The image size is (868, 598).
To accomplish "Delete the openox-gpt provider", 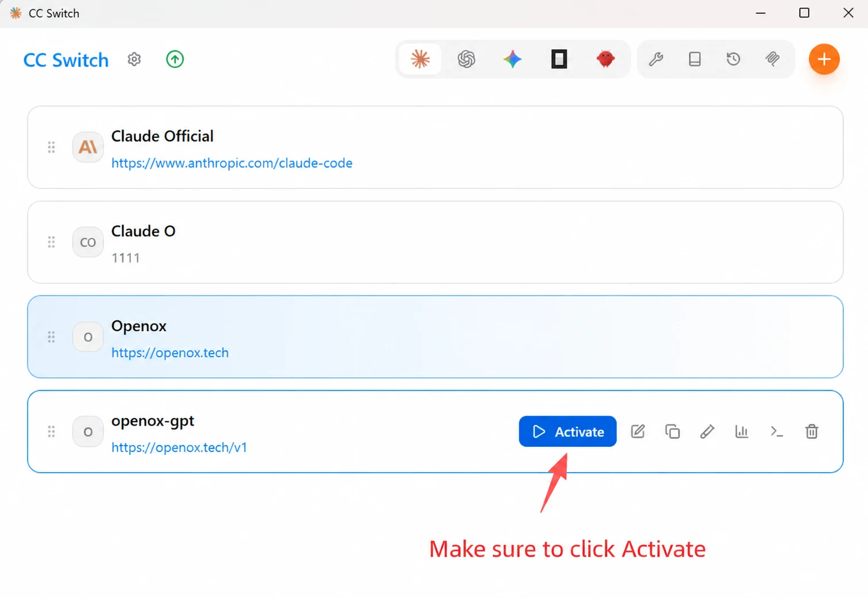I will 812,431.
